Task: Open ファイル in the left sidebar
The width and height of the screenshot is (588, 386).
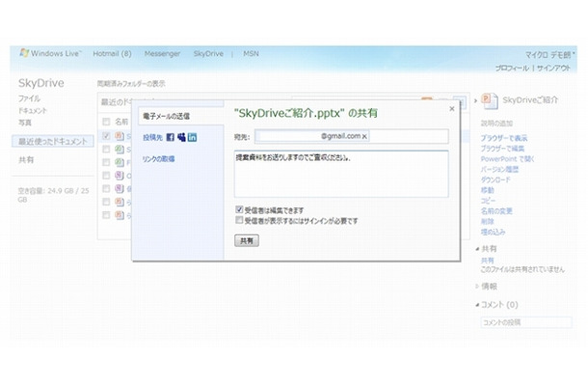Action: pos(29,98)
